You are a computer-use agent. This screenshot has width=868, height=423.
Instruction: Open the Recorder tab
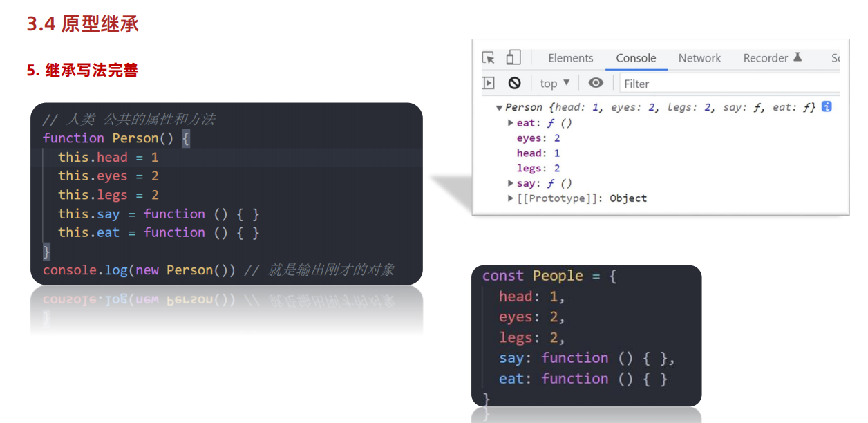click(766, 58)
